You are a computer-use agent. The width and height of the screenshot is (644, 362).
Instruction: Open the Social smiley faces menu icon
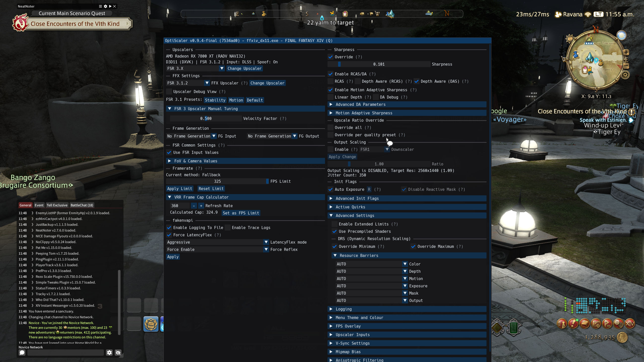618,324
